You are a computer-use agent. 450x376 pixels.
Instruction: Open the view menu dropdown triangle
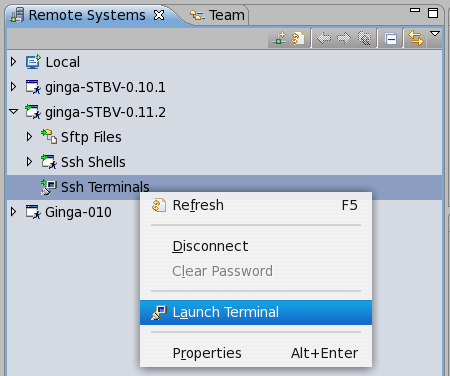(x=435, y=34)
